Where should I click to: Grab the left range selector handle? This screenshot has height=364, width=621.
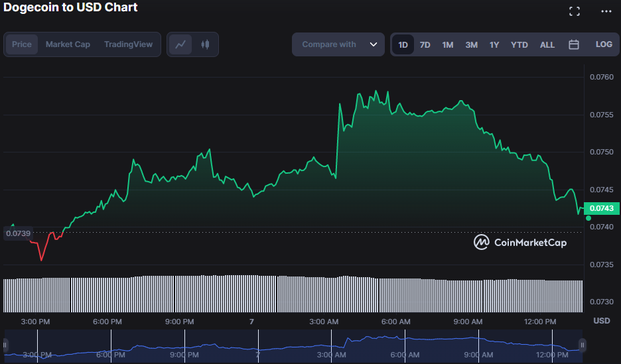[5, 345]
